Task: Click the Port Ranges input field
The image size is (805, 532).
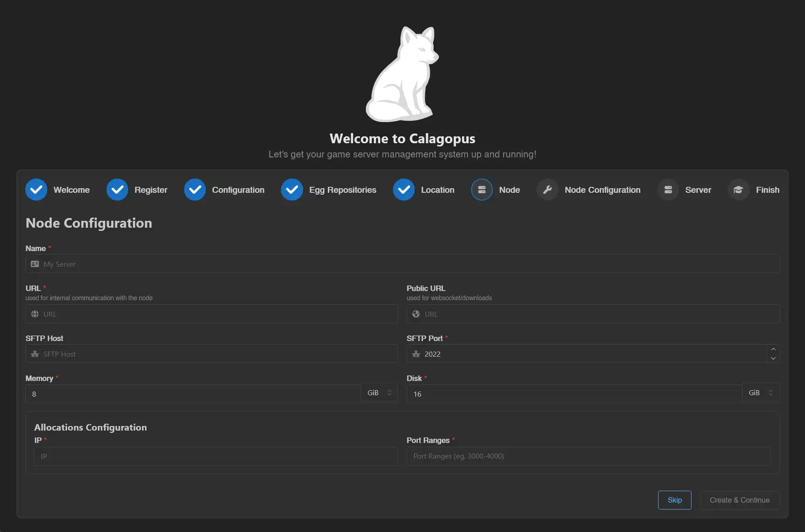Action: click(588, 456)
